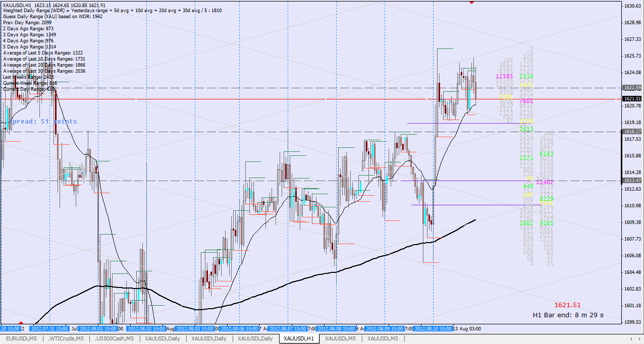Select the 2012.07.31 15:00 period label
Image resolution: width=644 pixels, height=344 pixels.
50,328
